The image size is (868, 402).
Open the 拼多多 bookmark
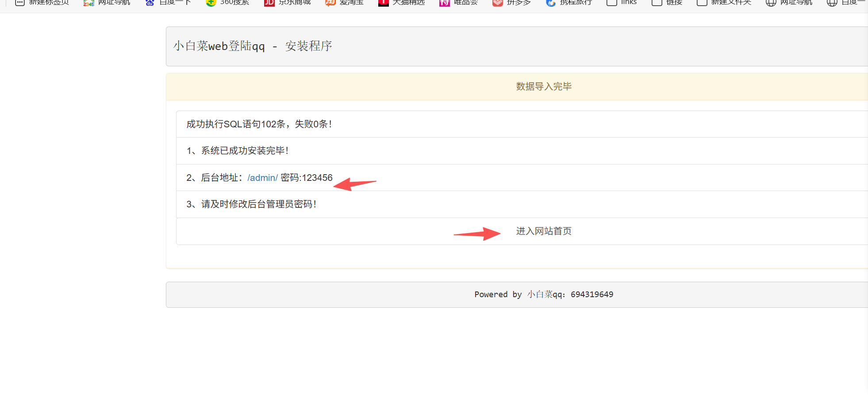click(511, 3)
